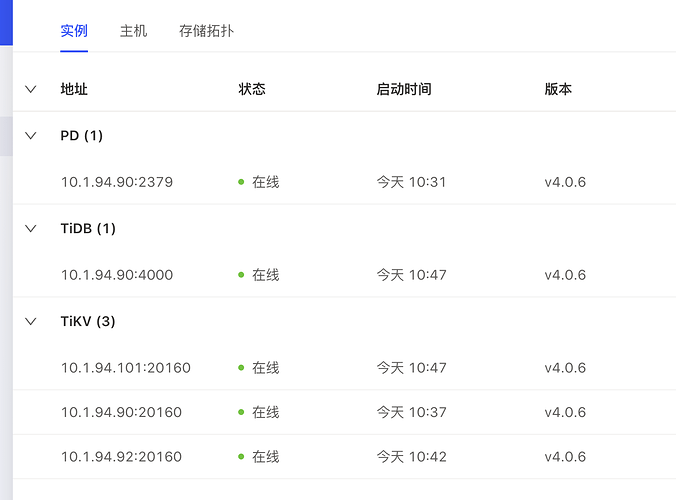Click the 版本 column header

(x=558, y=89)
